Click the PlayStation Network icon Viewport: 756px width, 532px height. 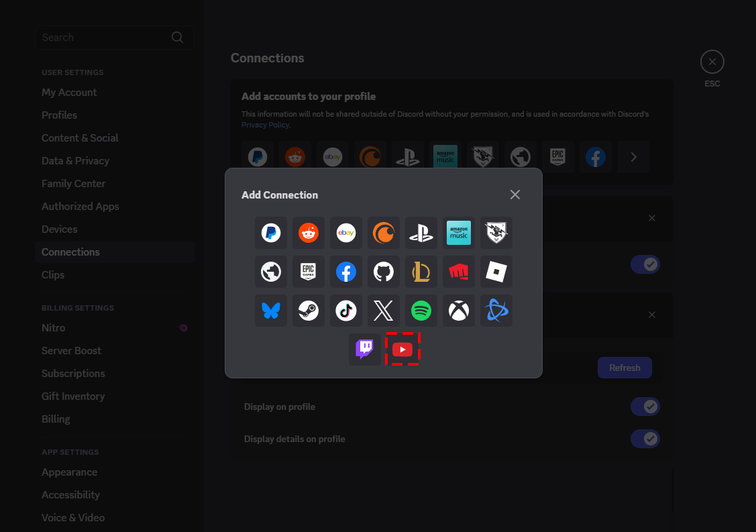coord(421,233)
